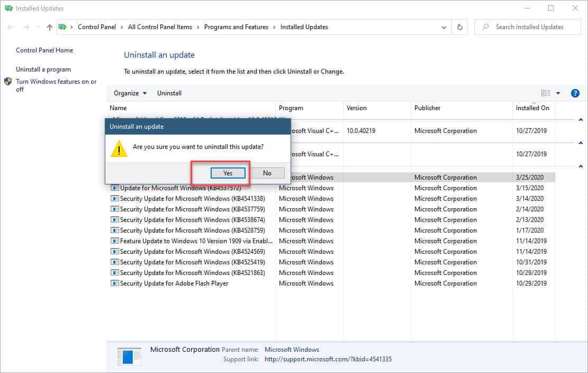
Task: Open Turn Windows features on or off
Action: 56,85
